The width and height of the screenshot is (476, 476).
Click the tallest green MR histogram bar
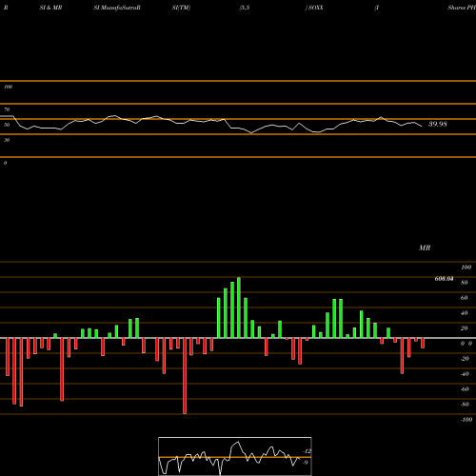239,307
